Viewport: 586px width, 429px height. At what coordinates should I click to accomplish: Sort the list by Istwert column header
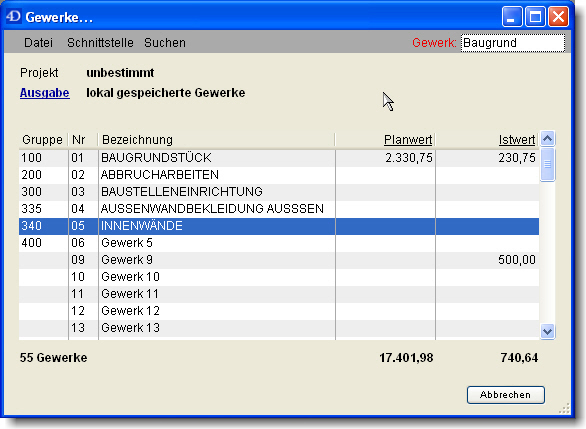(x=517, y=140)
